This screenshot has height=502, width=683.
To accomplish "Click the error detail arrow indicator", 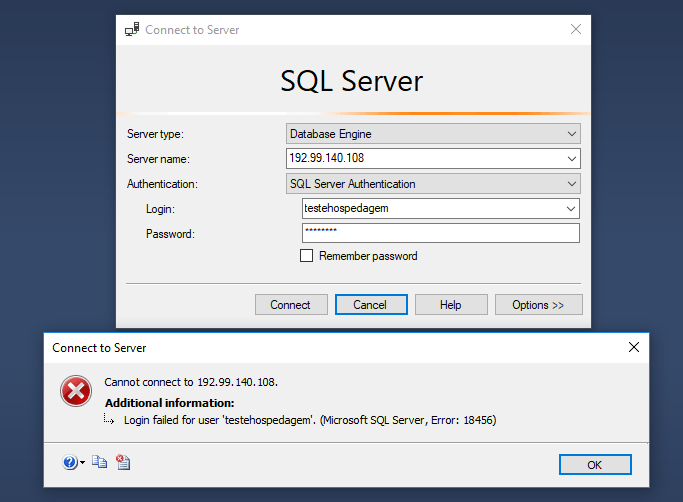I will pyautogui.click(x=109, y=419).
